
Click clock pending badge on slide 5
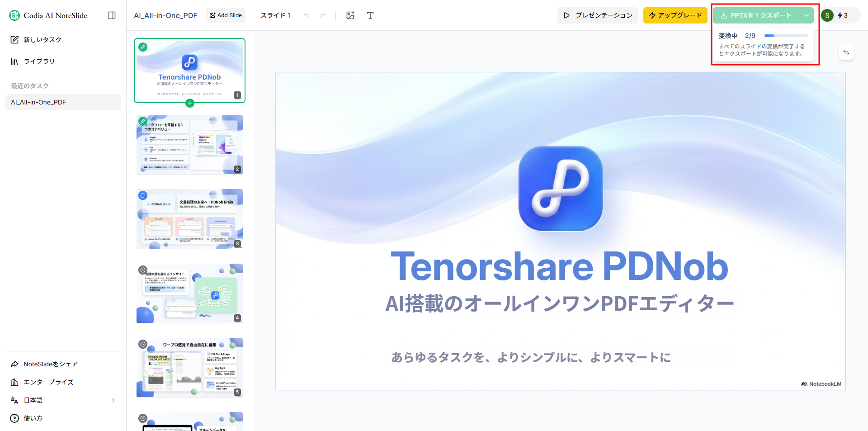tap(143, 344)
